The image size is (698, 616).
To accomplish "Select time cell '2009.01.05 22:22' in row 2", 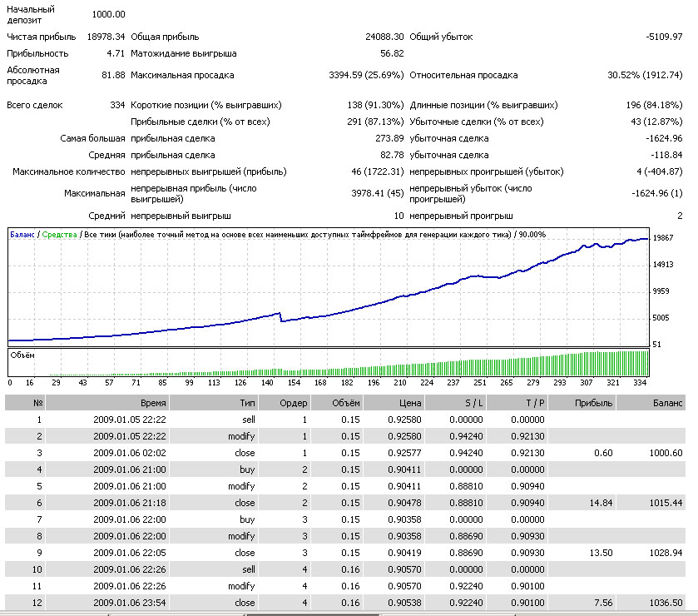I will 130,436.
